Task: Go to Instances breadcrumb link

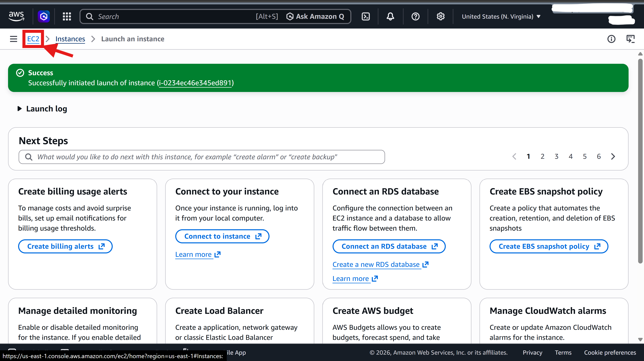Action: [70, 39]
